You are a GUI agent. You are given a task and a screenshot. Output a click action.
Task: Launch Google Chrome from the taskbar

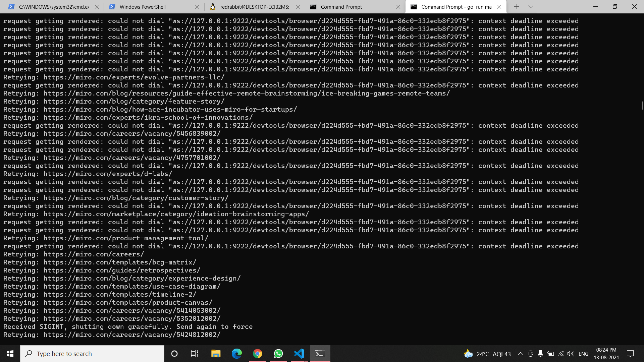click(x=257, y=353)
